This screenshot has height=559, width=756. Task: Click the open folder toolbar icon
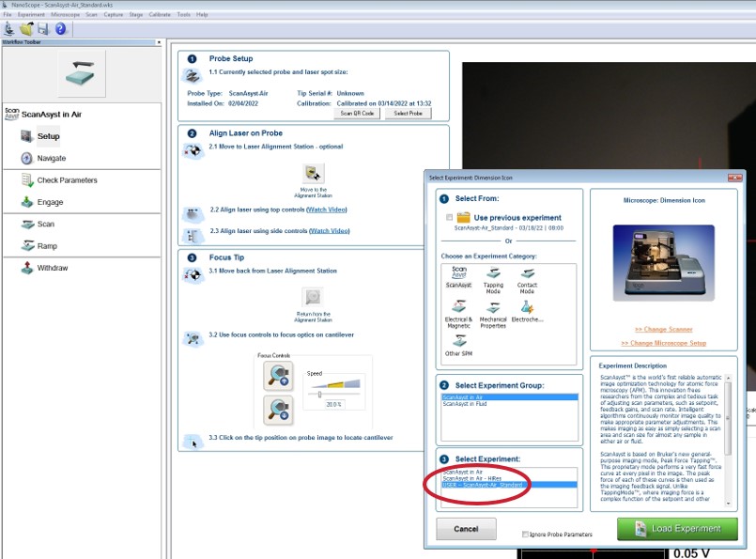tap(26, 29)
